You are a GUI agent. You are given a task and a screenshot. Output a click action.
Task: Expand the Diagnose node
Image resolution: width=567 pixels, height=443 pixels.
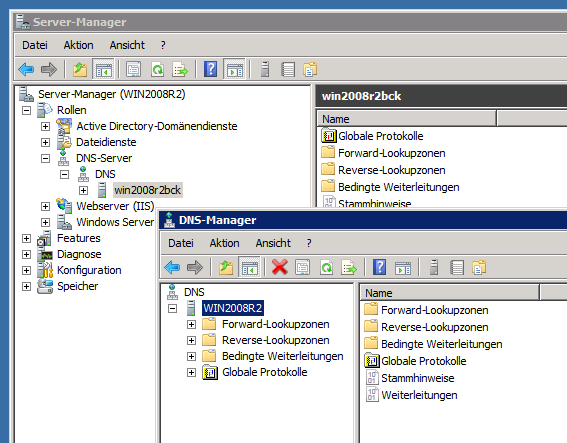[26, 254]
